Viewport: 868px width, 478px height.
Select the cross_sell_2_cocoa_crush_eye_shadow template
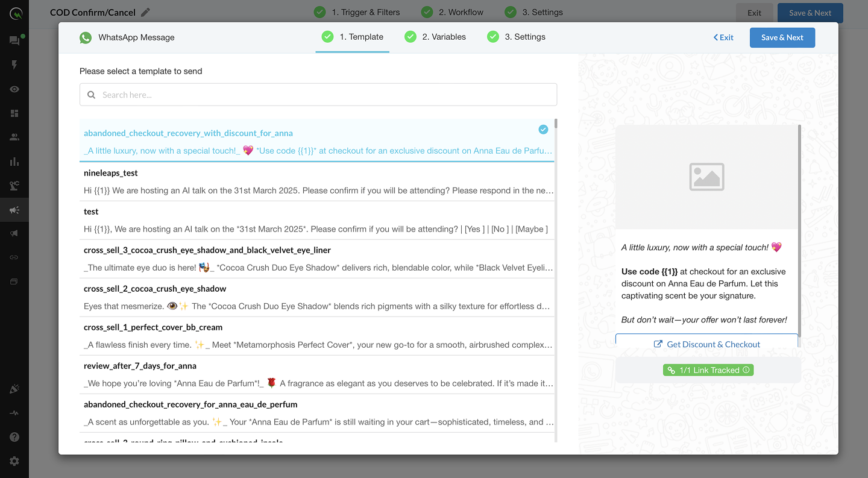coord(316,297)
